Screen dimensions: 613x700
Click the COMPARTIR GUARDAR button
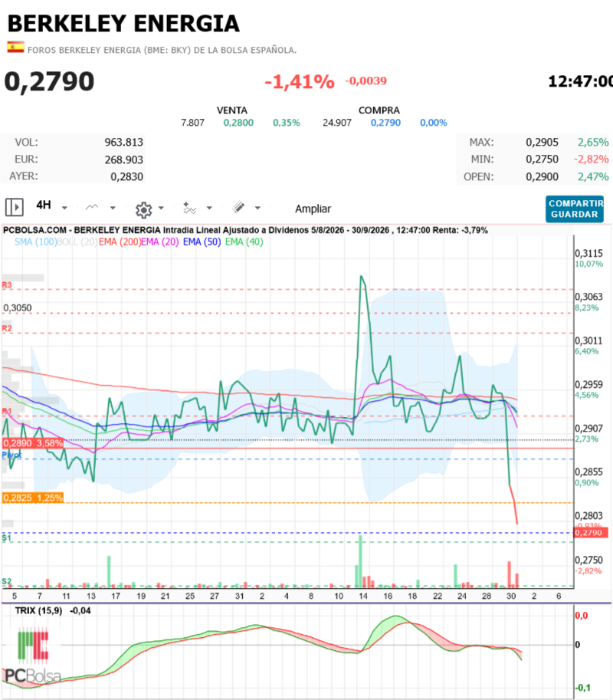pos(575,209)
